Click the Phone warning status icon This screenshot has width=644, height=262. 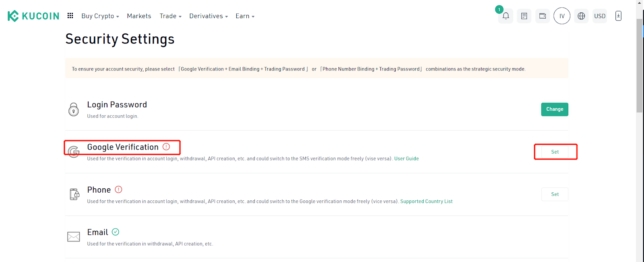click(x=118, y=189)
